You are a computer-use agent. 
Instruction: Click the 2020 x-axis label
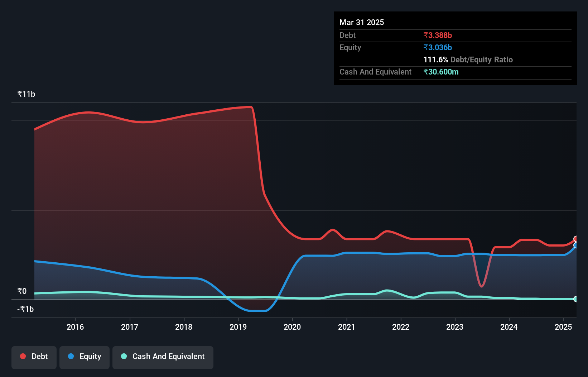(x=292, y=327)
